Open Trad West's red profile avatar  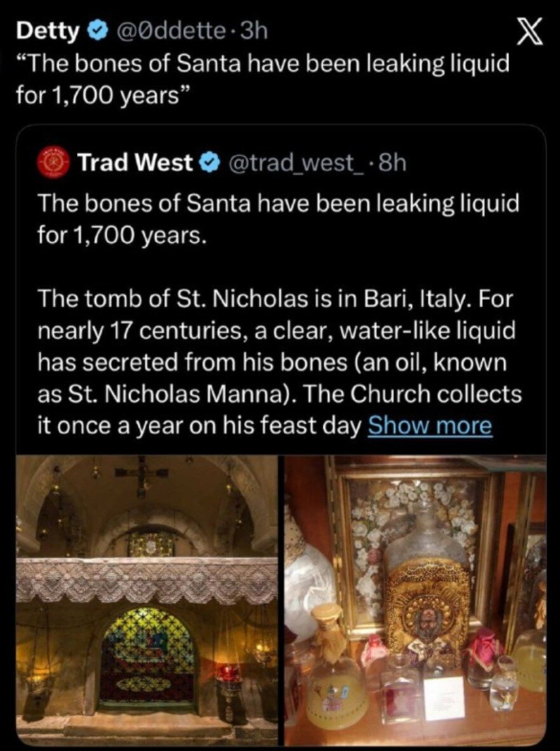click(x=53, y=161)
